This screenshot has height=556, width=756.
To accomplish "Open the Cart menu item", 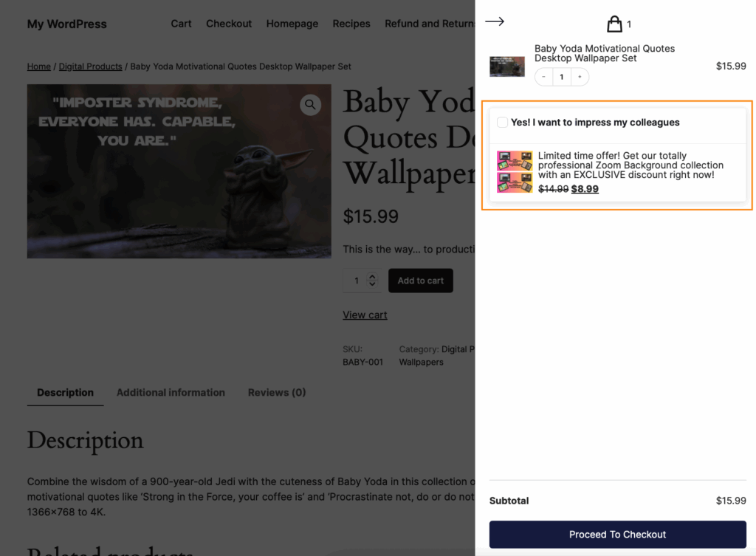I will click(182, 24).
